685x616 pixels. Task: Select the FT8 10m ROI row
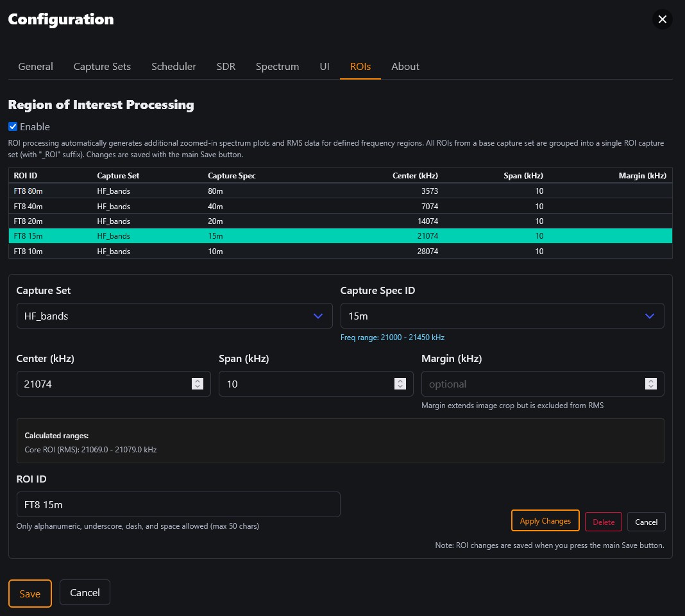click(x=340, y=252)
